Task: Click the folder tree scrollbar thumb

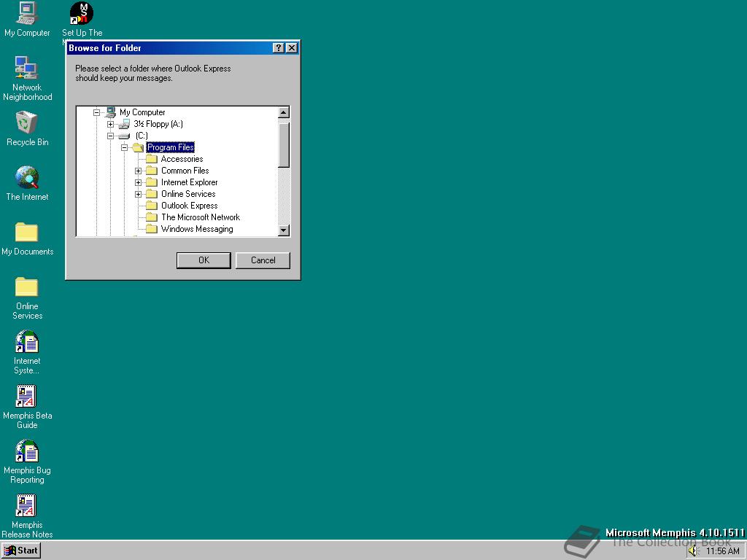Action: (x=284, y=145)
